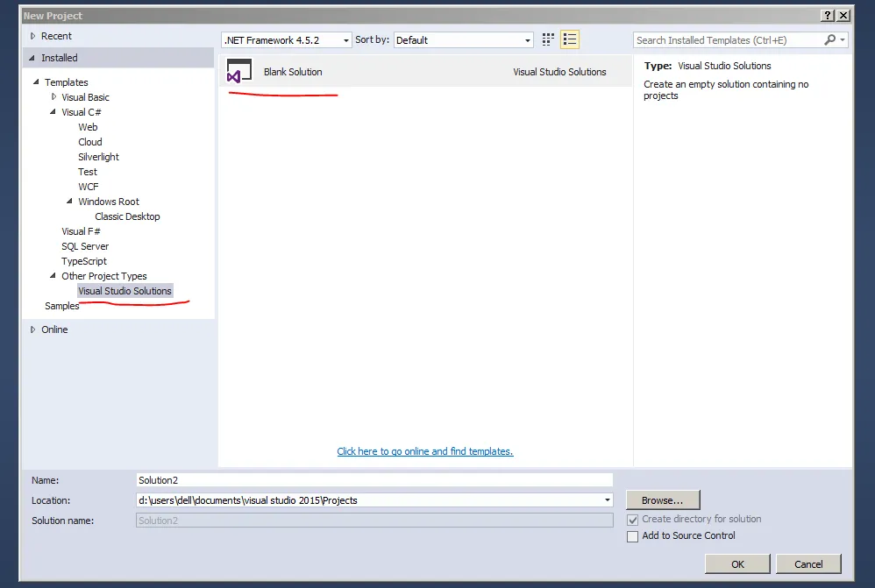Select the Blank Solution template text
The image size is (875, 588).
(293, 71)
